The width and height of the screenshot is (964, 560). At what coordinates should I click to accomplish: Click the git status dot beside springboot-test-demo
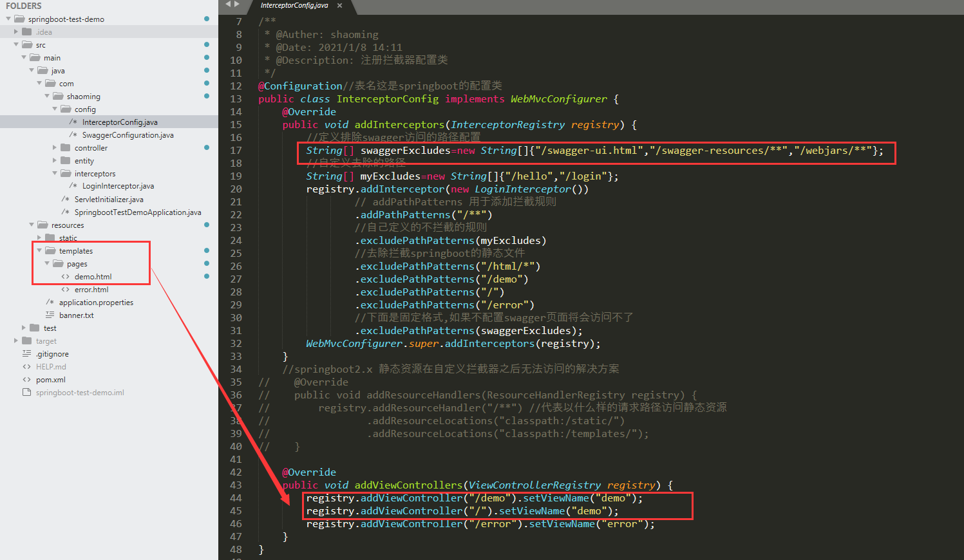coord(206,19)
